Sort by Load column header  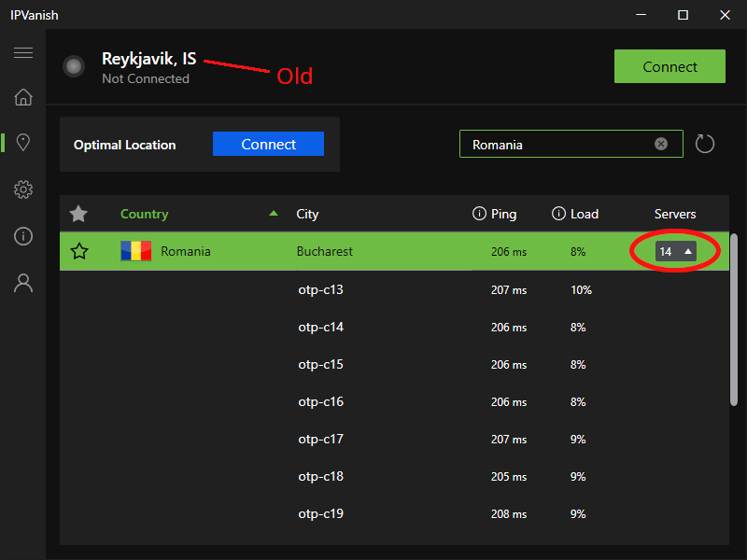click(585, 214)
